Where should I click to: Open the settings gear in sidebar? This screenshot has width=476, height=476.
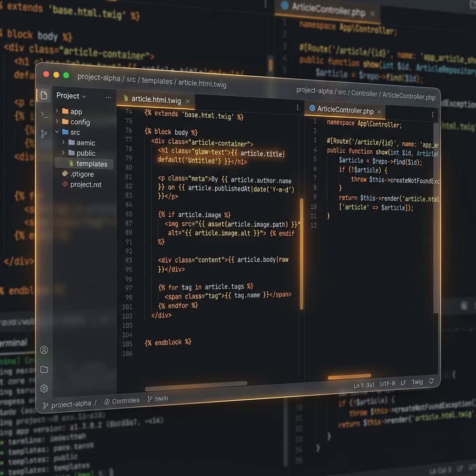(44, 389)
